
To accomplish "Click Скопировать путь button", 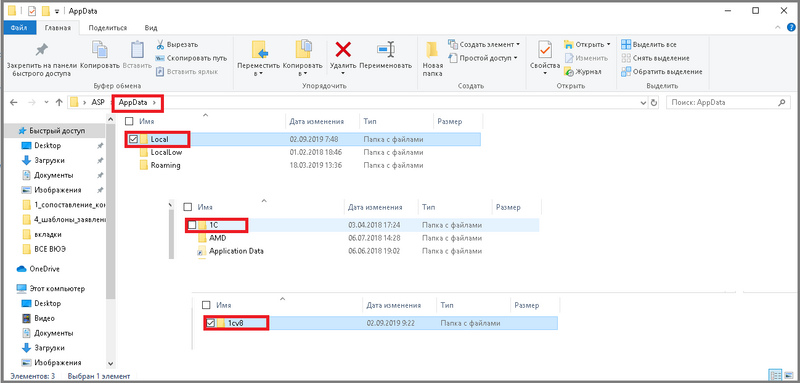I will (x=191, y=58).
